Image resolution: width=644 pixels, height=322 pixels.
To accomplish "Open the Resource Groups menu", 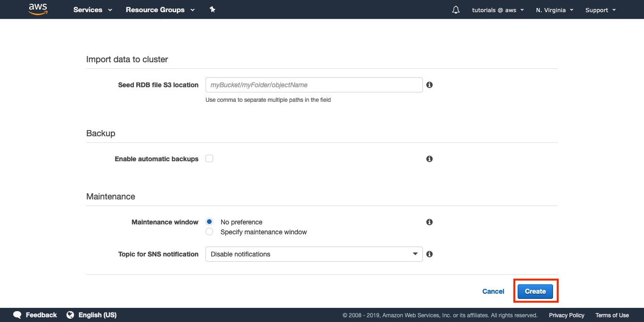I will point(160,10).
